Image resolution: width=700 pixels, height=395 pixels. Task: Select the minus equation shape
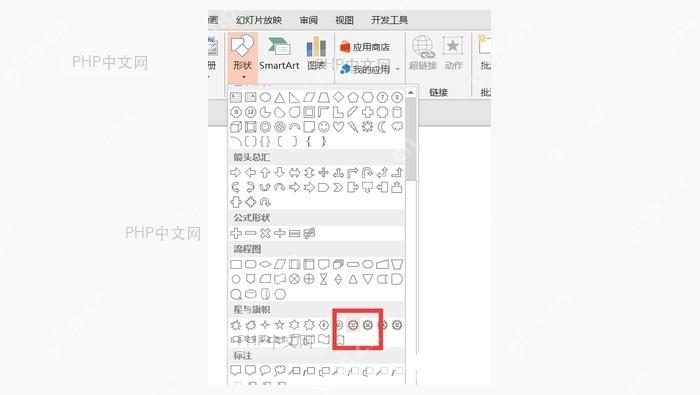click(x=250, y=233)
